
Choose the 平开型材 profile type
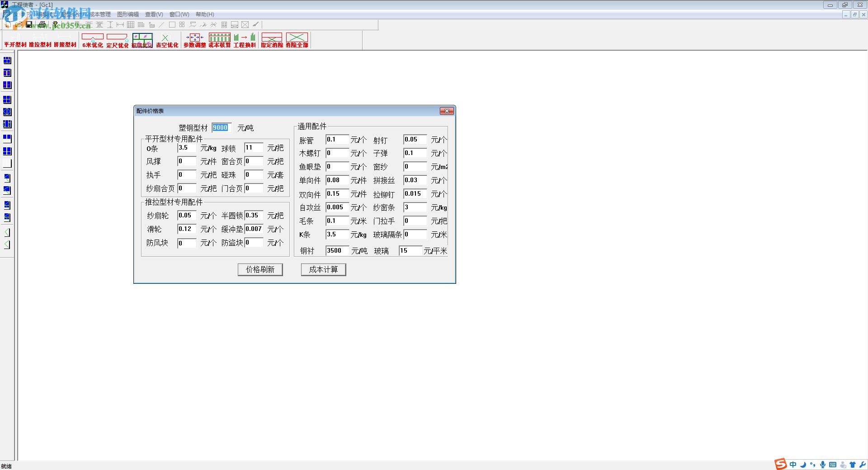[15, 41]
